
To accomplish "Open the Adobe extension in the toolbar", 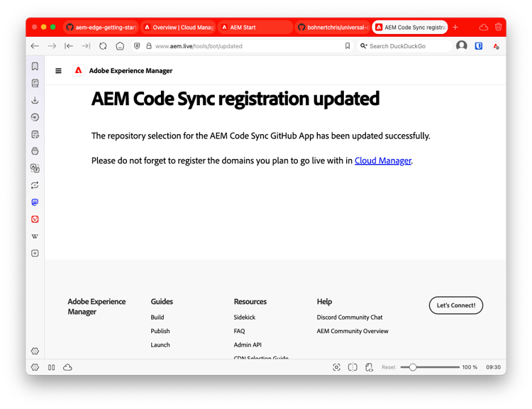I will click(496, 46).
